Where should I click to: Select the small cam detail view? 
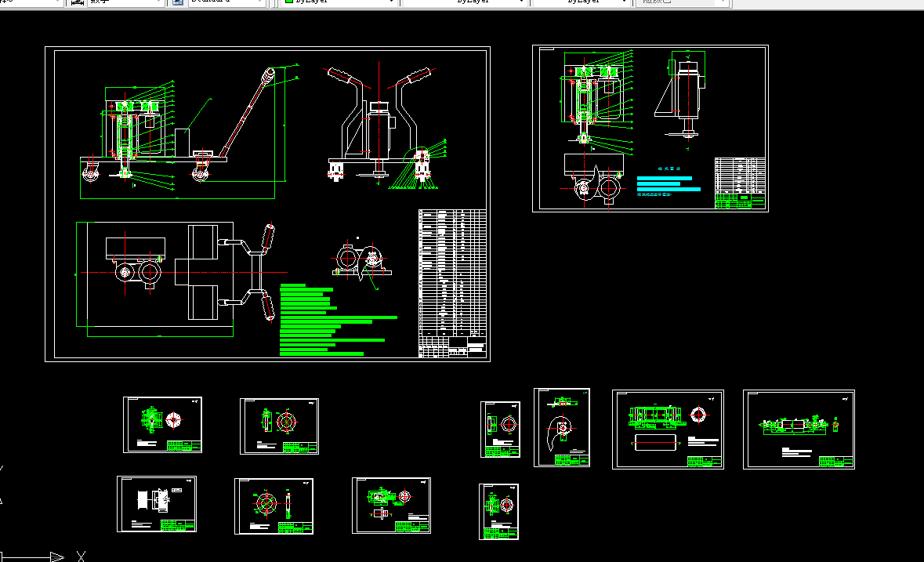[361, 263]
